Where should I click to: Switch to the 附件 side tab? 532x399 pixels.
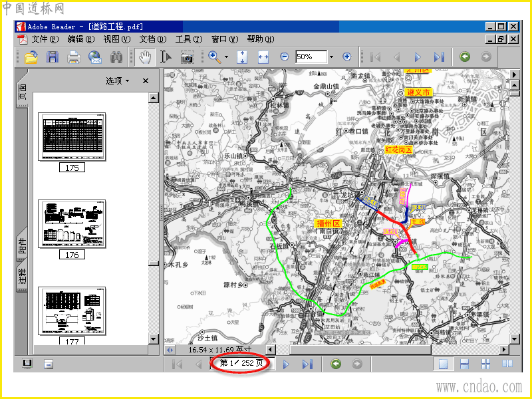(x=23, y=245)
